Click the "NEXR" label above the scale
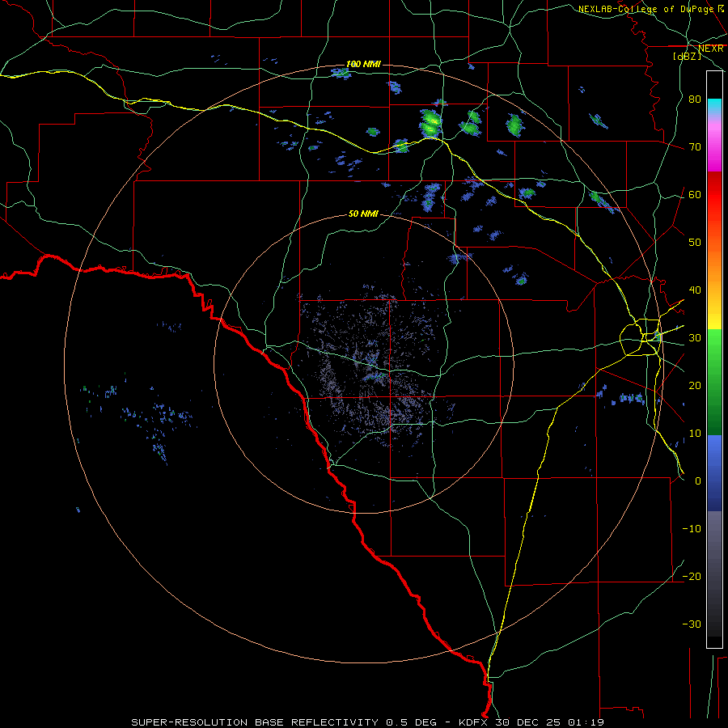Viewport: 728px width, 728px height. (x=711, y=49)
